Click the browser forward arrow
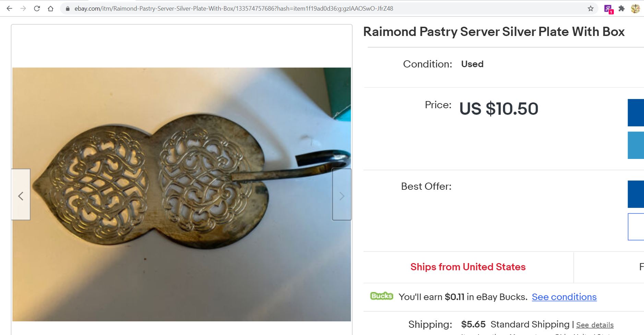Viewport: 644px width, 335px height. (x=23, y=8)
